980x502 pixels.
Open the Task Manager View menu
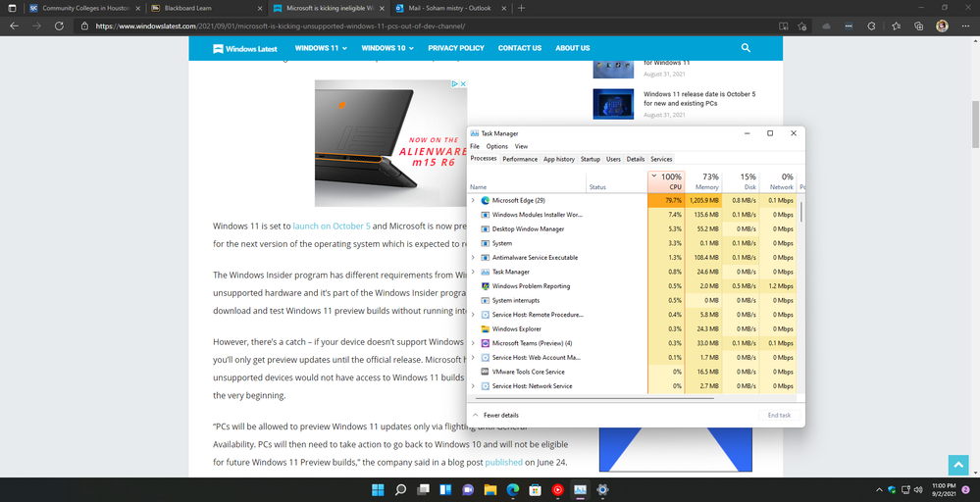[521, 146]
